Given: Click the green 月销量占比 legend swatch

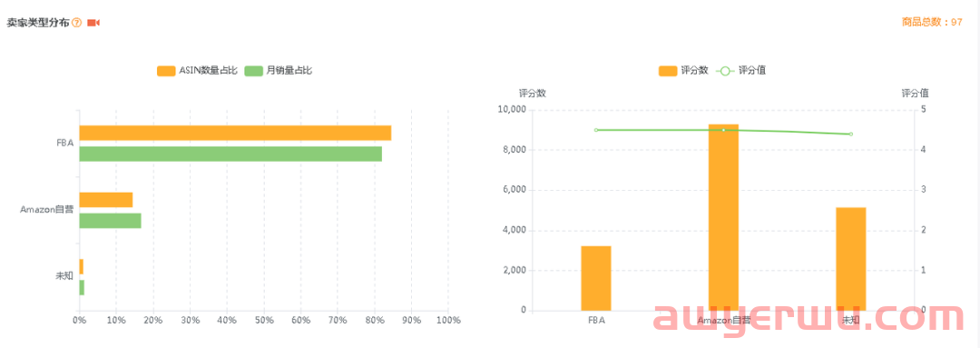Looking at the screenshot, I should pyautogui.click(x=254, y=71).
